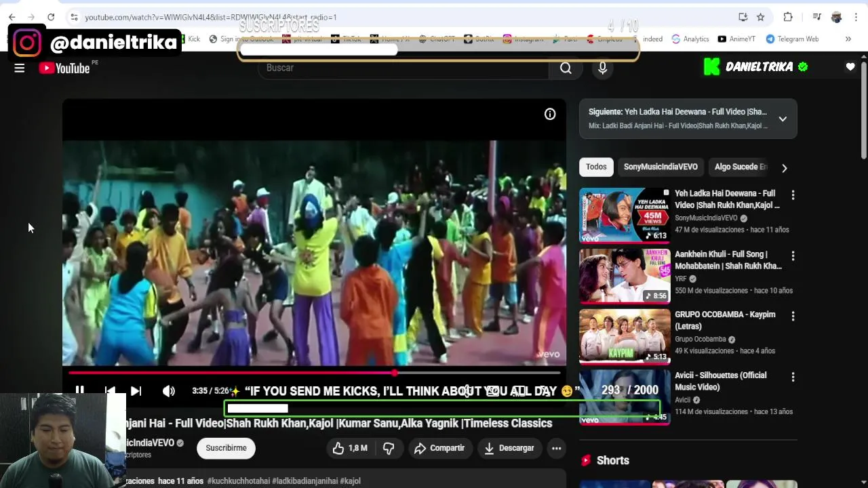This screenshot has width=868, height=488.
Task: Open the Kaypim video thumbnail
Action: [x=625, y=336]
